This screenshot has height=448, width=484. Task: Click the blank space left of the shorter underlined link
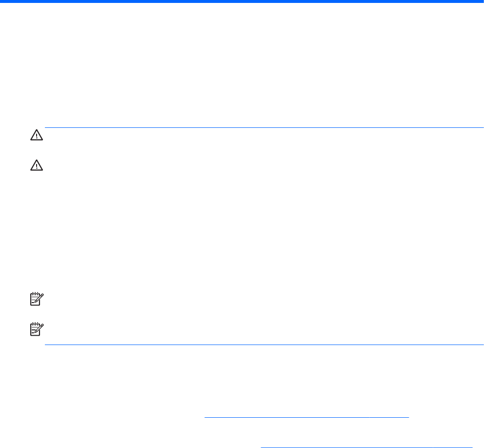(122, 415)
